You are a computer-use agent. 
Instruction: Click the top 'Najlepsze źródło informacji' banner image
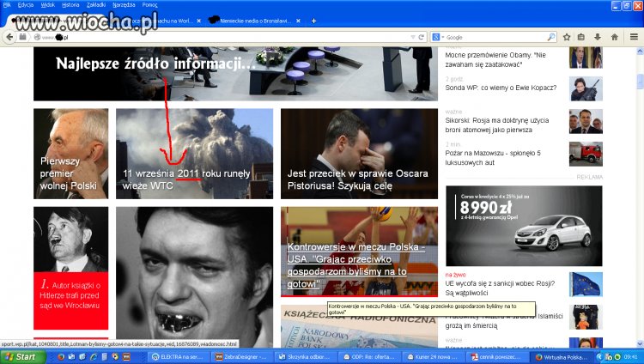(235, 74)
